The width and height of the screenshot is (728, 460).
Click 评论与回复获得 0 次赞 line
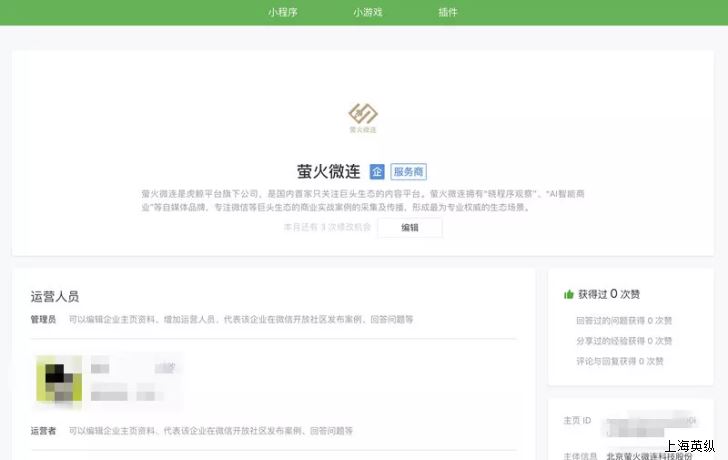click(620, 361)
